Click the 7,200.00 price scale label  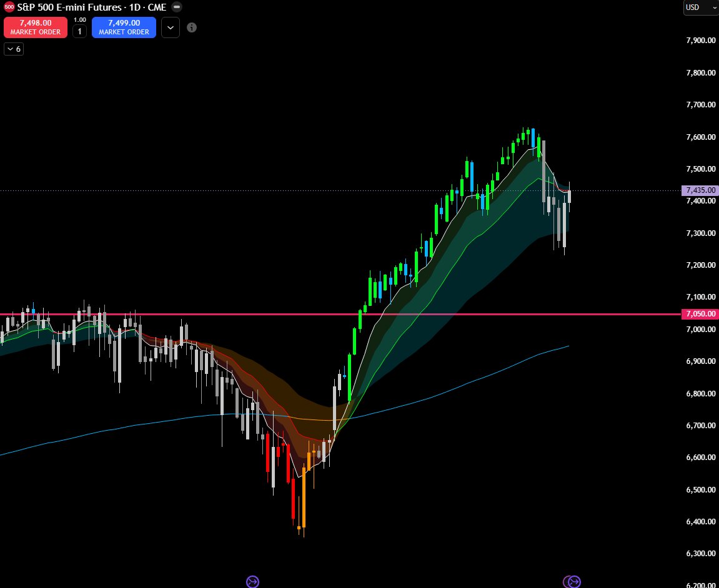[x=701, y=265]
